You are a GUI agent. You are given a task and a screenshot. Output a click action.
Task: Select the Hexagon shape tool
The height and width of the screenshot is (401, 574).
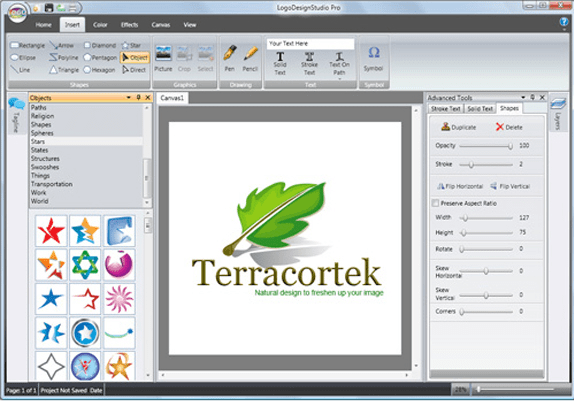[99, 70]
